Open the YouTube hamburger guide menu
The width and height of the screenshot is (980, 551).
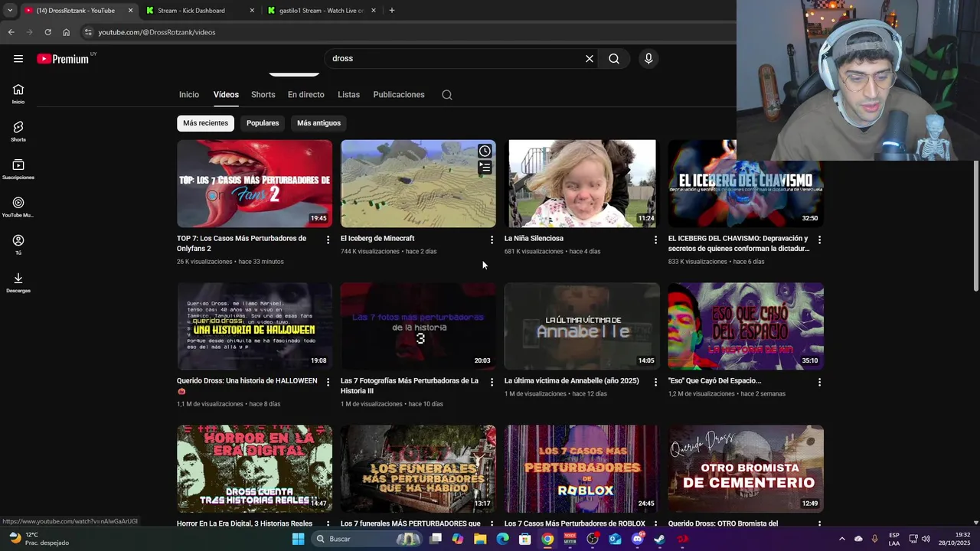click(18, 59)
